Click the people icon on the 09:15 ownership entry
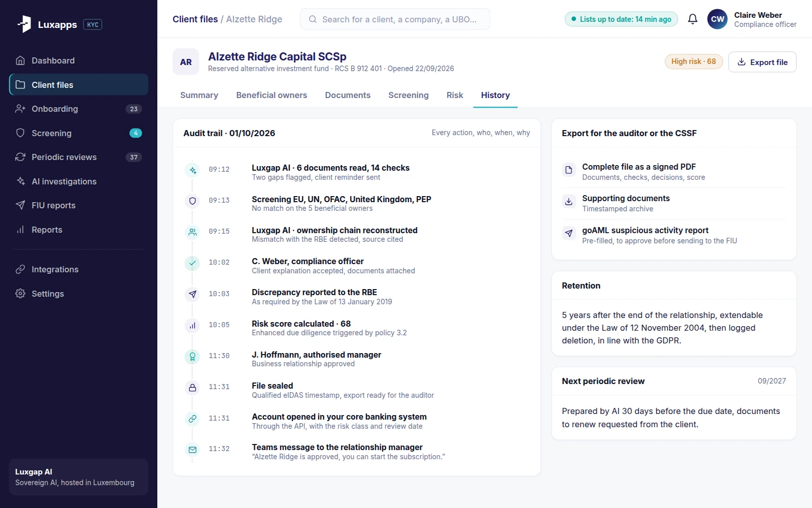 [x=192, y=232]
